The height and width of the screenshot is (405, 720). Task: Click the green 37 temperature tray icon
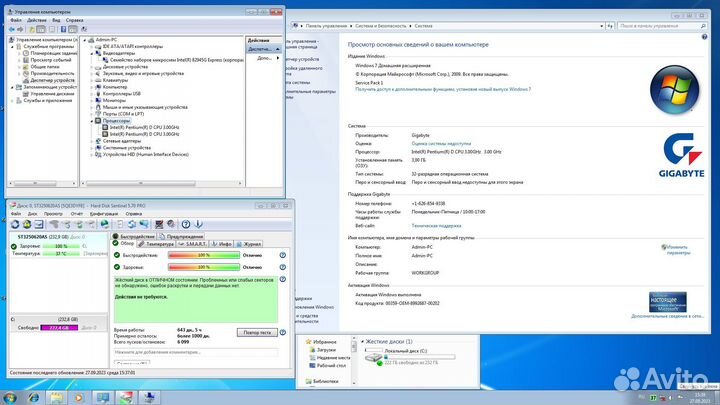pyautogui.click(x=653, y=398)
